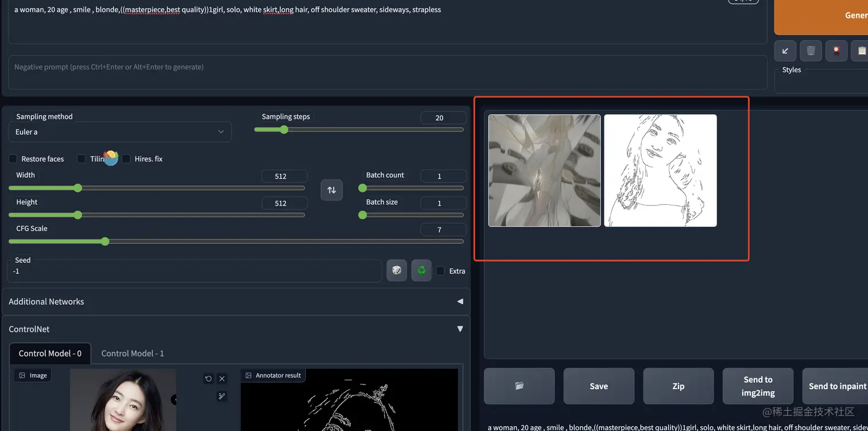The height and width of the screenshot is (431, 868).
Task: Open the Sampling method dropdown showing Euler a
Action: pos(120,132)
